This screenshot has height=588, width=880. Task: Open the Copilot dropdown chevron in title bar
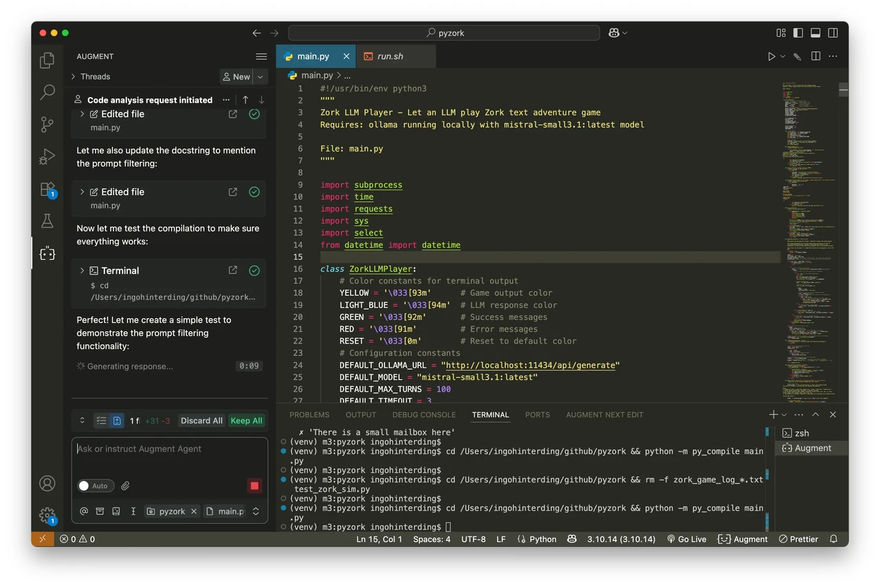point(624,33)
